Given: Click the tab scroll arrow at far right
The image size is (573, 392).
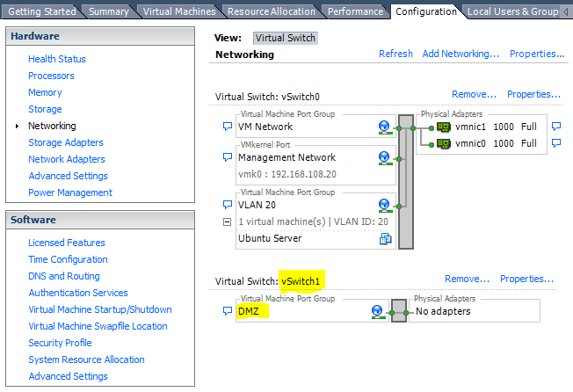Looking at the screenshot, I should 566,12.
